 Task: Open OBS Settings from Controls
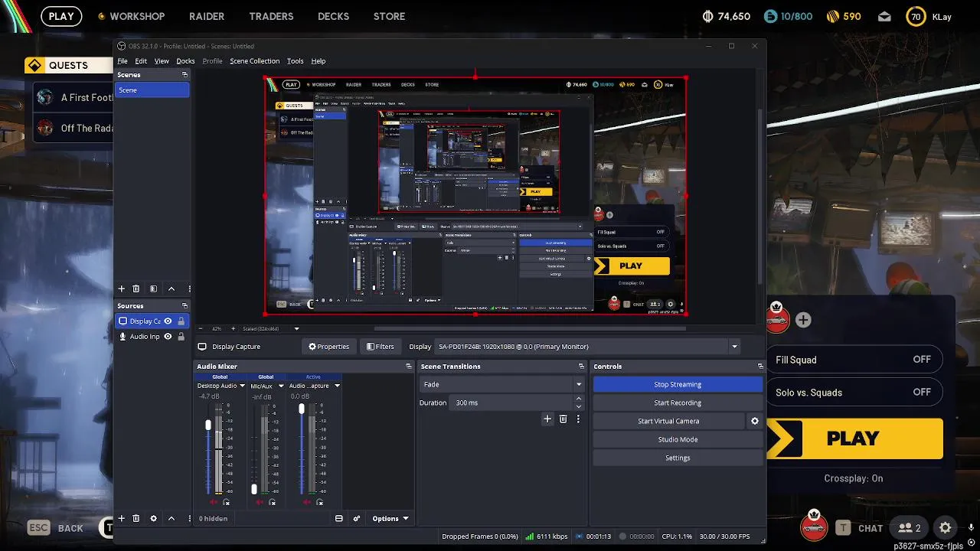678,458
